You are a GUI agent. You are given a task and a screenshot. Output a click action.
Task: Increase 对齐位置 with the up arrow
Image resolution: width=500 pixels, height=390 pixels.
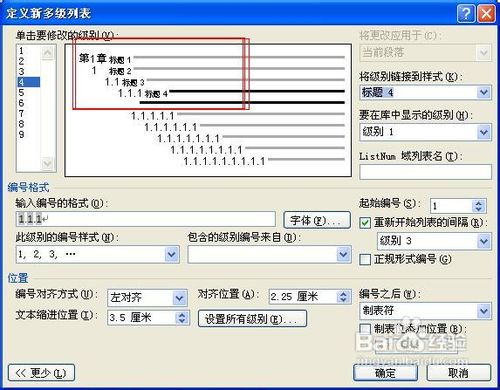344,293
